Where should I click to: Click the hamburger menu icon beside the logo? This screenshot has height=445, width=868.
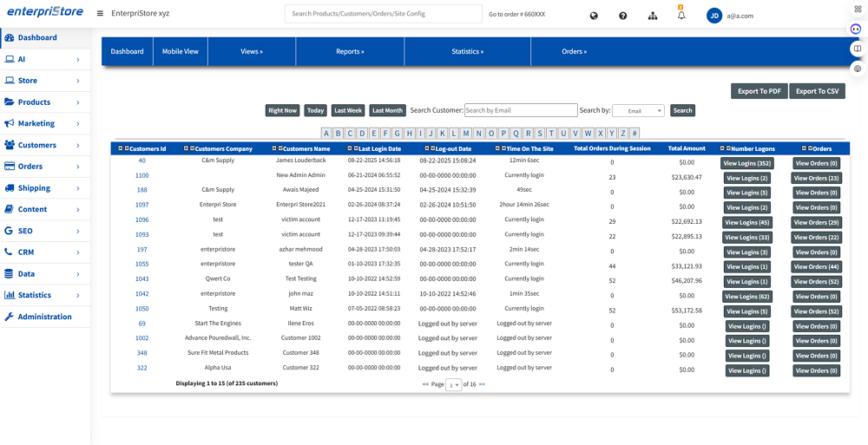pos(101,14)
